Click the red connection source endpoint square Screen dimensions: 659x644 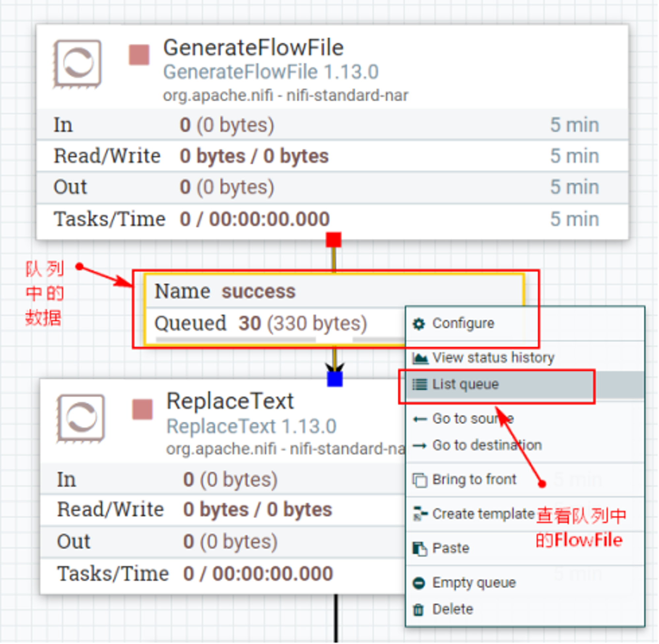pos(334,240)
